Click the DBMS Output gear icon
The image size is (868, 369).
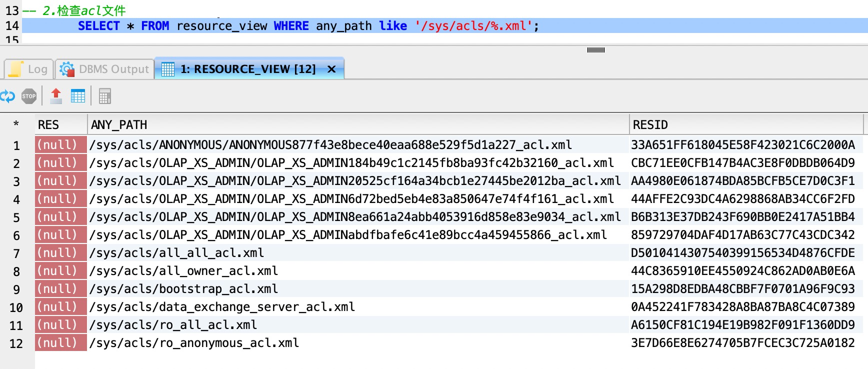coord(67,69)
